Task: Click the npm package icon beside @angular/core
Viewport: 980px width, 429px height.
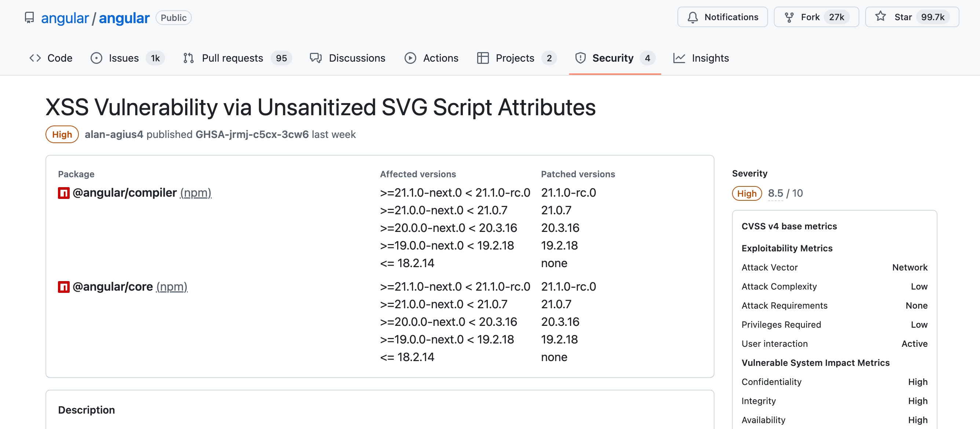Action: (x=63, y=286)
